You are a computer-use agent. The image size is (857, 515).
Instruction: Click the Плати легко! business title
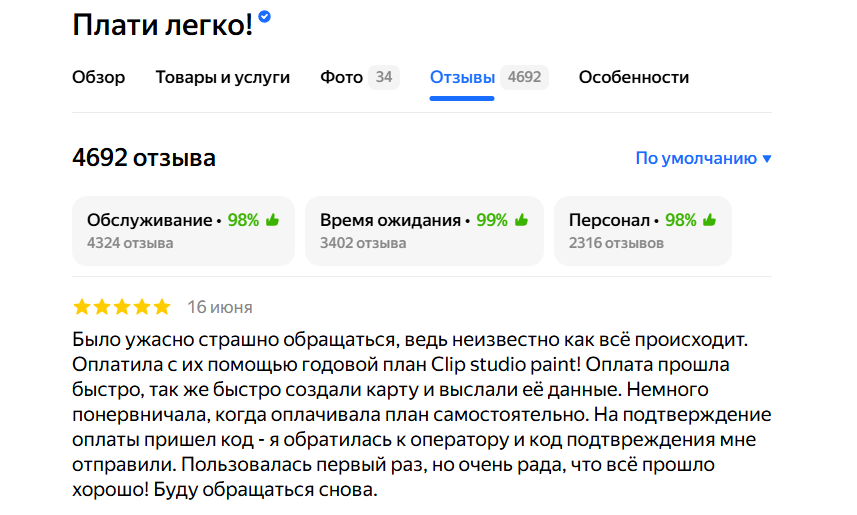click(163, 25)
